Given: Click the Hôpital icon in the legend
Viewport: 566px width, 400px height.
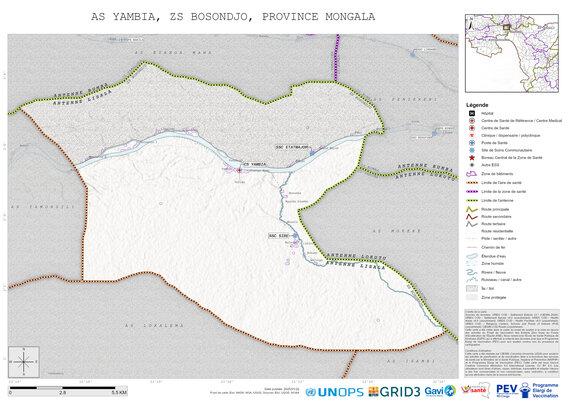Looking at the screenshot, I should point(471,113).
